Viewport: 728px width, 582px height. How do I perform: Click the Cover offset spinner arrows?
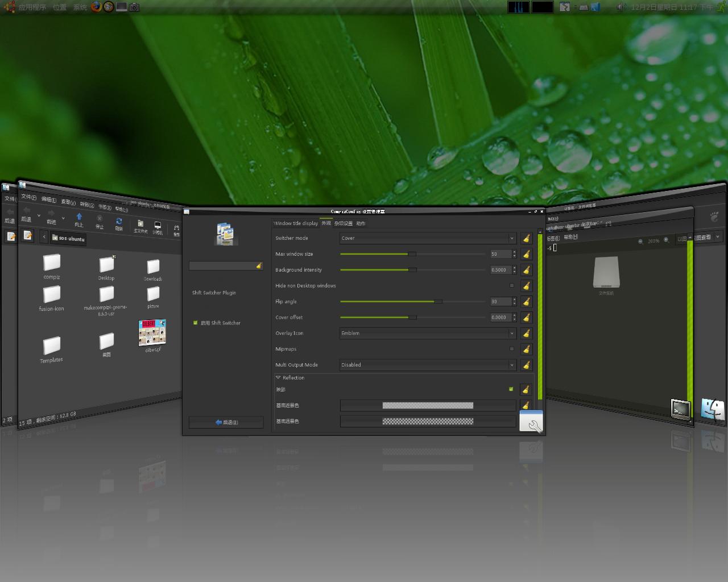tap(514, 318)
